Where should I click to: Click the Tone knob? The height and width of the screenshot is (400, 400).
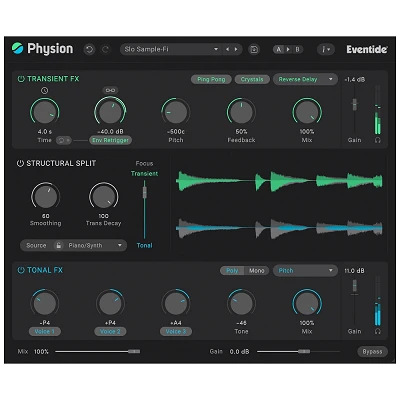[241, 303]
